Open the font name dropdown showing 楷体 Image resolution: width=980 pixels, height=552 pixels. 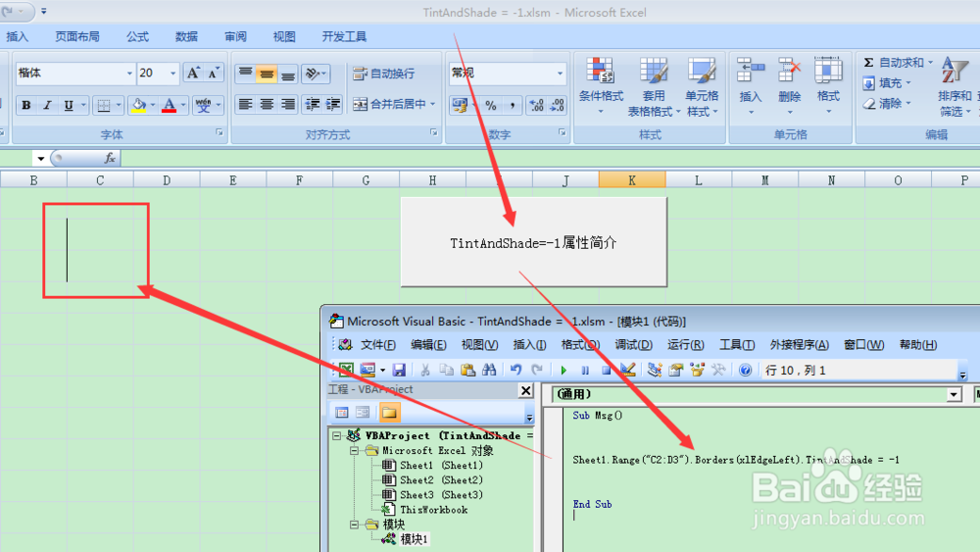(129, 74)
